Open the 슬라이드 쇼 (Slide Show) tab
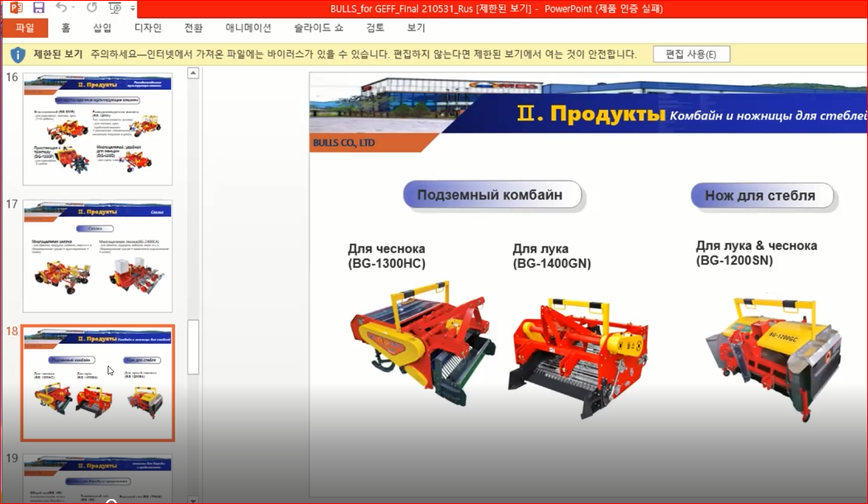Image resolution: width=868 pixels, height=504 pixels. [x=318, y=28]
